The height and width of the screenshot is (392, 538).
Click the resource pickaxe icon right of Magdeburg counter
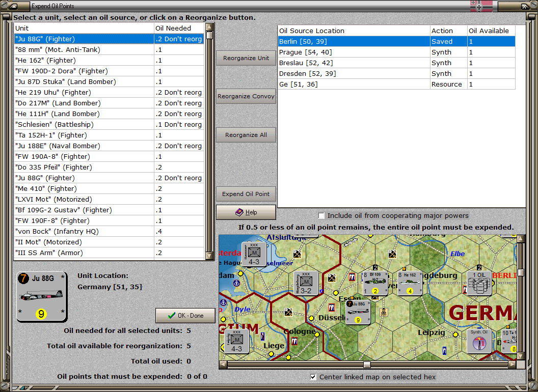tap(332, 278)
